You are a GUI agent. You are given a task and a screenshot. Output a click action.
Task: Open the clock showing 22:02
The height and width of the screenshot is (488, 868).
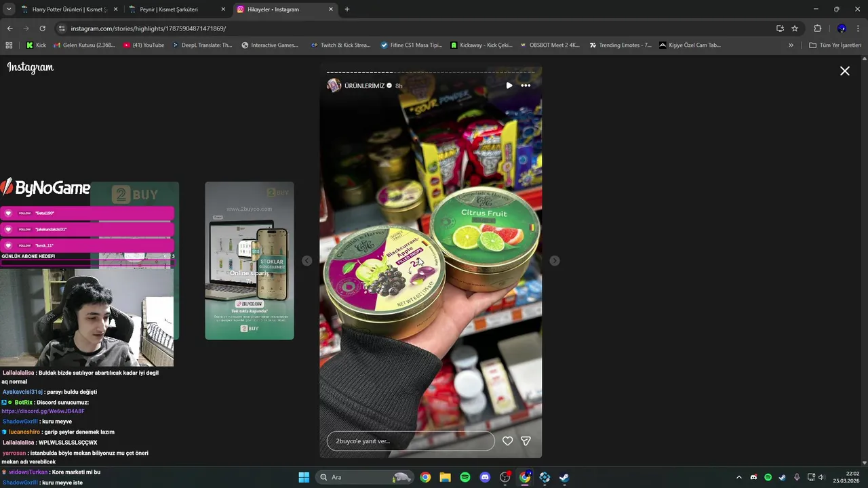coord(847,477)
